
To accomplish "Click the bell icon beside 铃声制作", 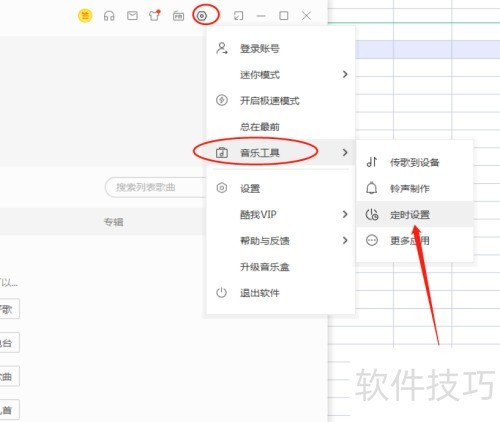I will point(372,188).
